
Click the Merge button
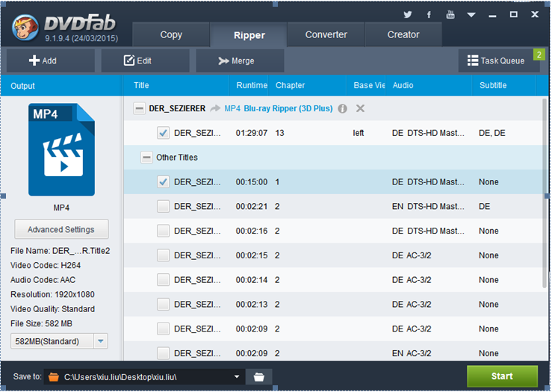coord(240,60)
